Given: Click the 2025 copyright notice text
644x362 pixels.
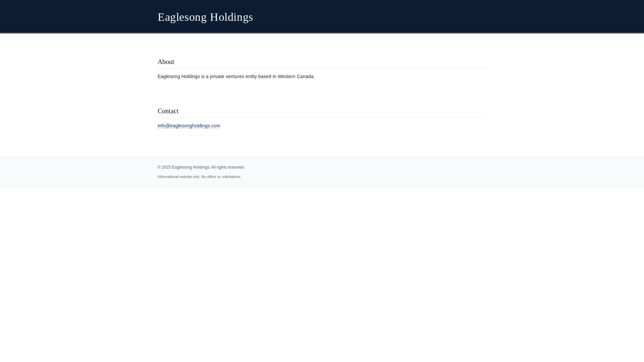Looking at the screenshot, I should click(201, 167).
